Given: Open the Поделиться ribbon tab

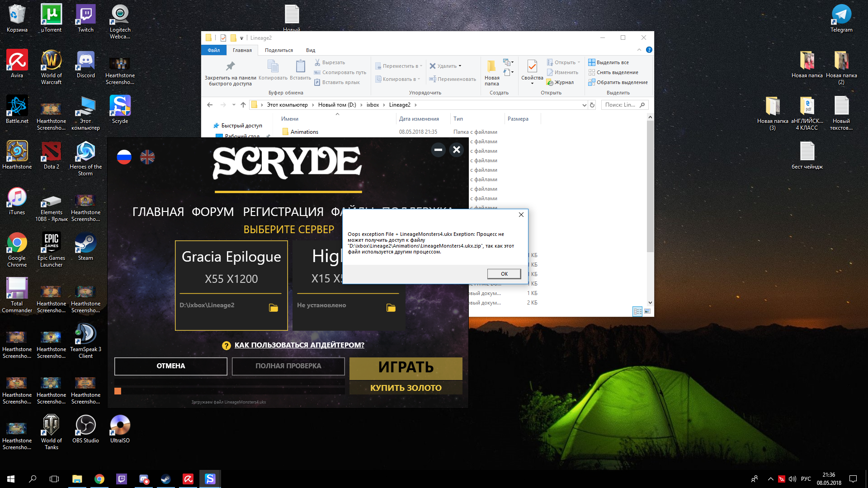Looking at the screenshot, I should pos(278,50).
